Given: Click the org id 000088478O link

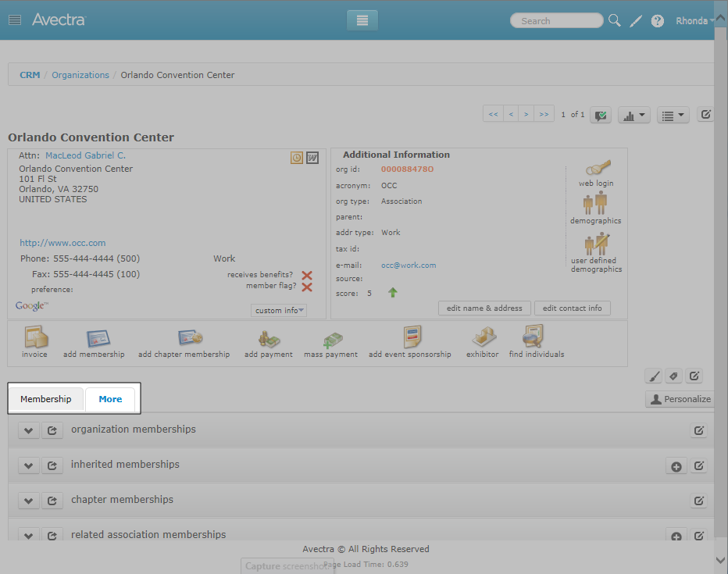Looking at the screenshot, I should [408, 169].
